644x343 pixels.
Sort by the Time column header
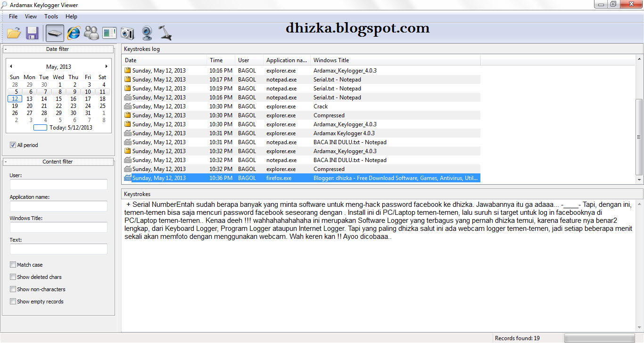pos(221,60)
